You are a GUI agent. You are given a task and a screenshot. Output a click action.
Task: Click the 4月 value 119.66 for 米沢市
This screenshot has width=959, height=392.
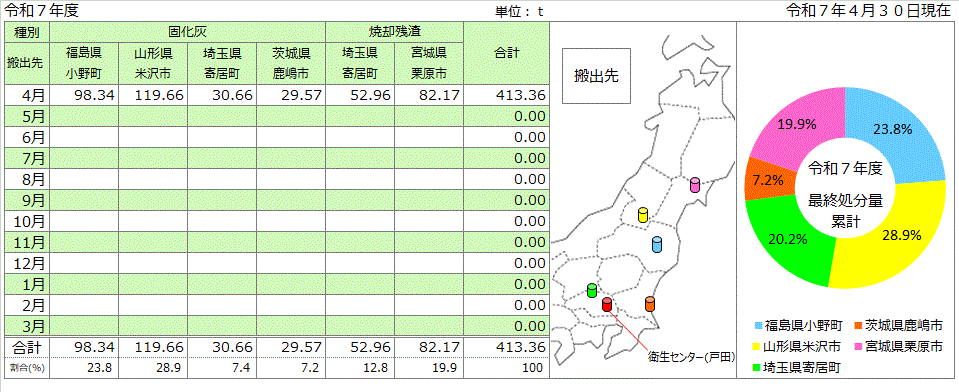(x=153, y=95)
